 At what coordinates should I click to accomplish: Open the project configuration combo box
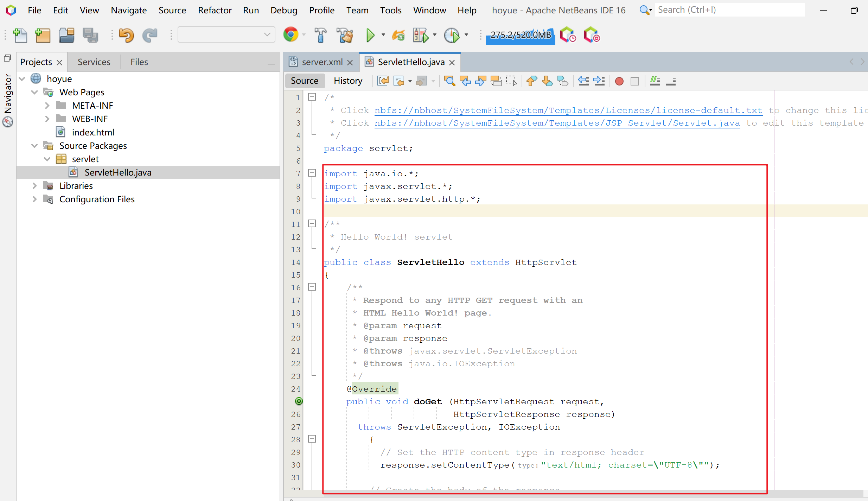[226, 35]
